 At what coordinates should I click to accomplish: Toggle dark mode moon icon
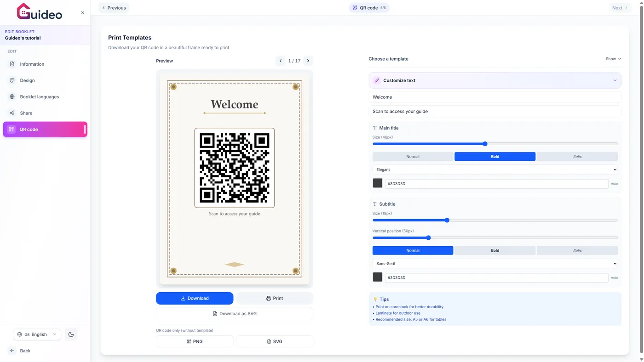pos(71,334)
